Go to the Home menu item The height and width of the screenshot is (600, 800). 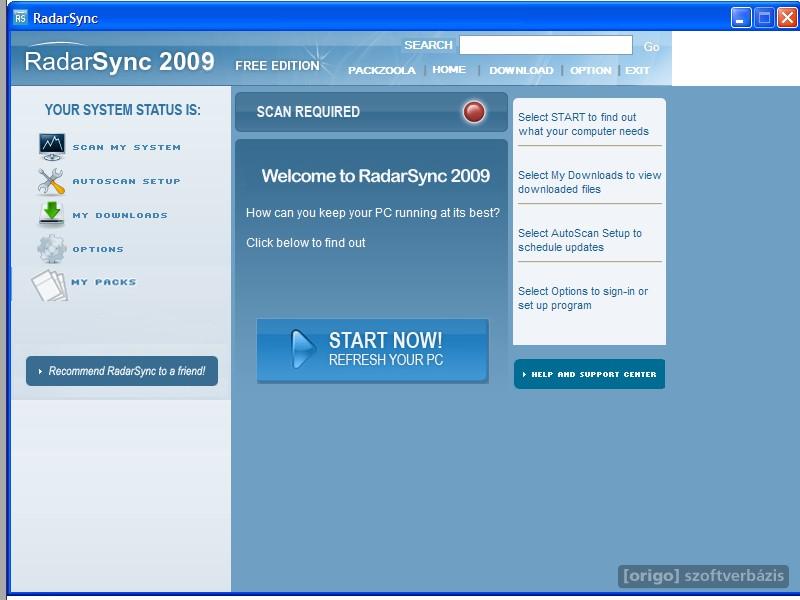click(x=449, y=69)
